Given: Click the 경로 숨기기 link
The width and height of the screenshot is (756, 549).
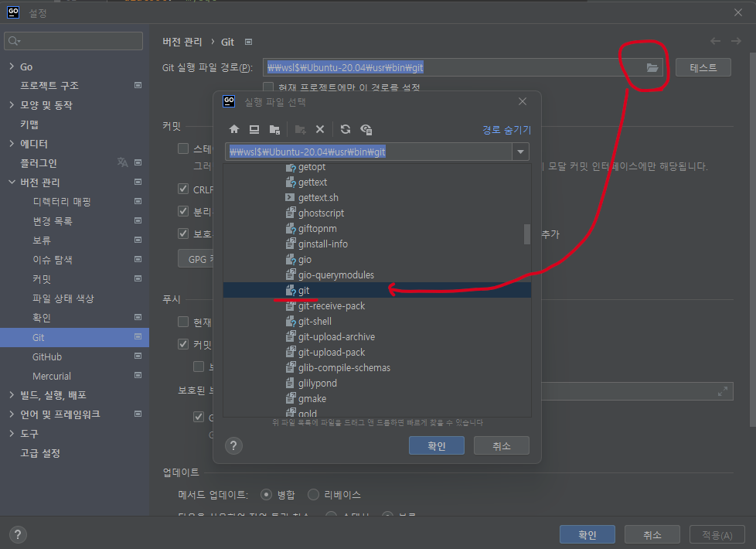Looking at the screenshot, I should coord(506,130).
